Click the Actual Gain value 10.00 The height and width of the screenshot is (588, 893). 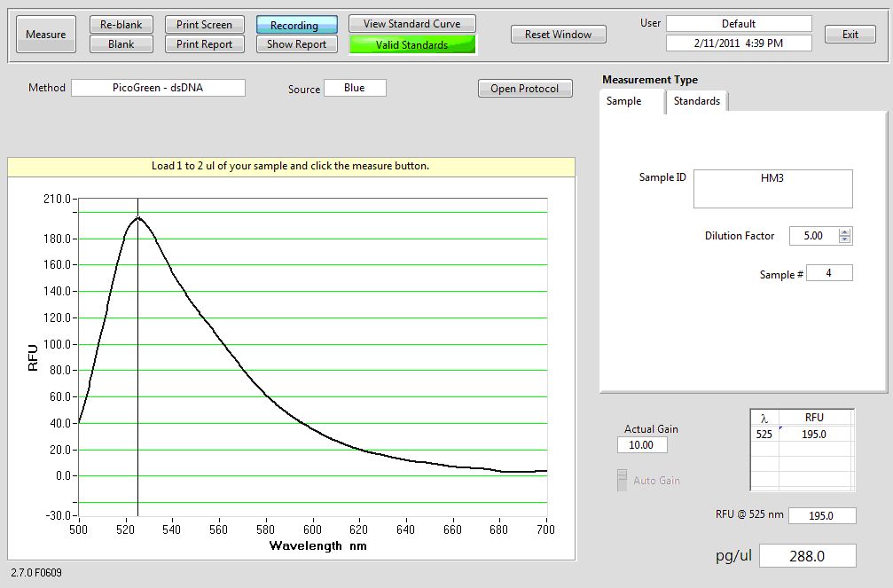pos(642,445)
